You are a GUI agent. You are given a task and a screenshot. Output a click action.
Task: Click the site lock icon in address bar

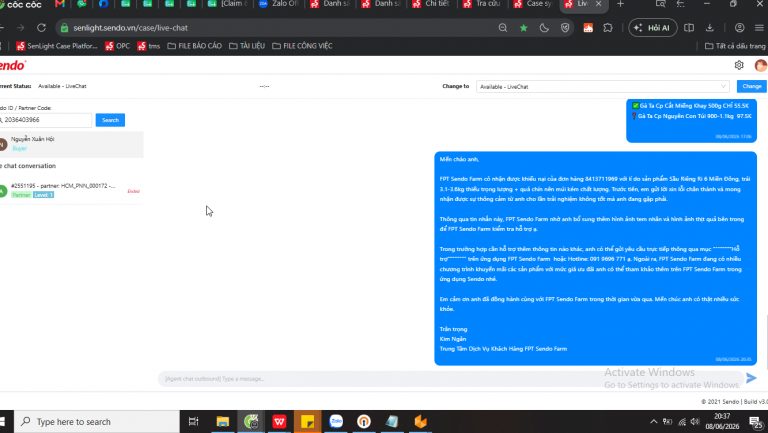point(65,28)
